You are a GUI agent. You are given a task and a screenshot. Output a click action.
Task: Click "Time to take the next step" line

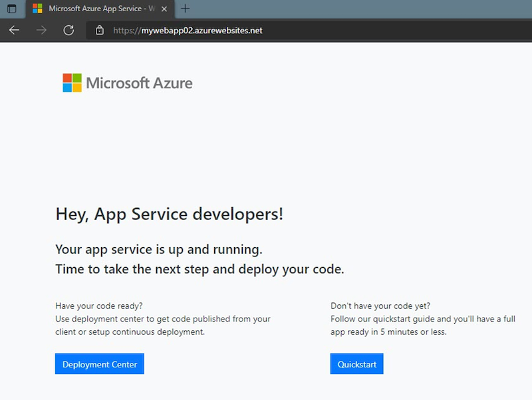pyautogui.click(x=199, y=269)
